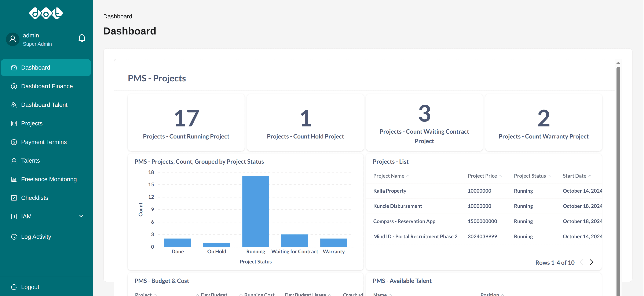Click the Kuncie Disbursement project name

point(398,206)
